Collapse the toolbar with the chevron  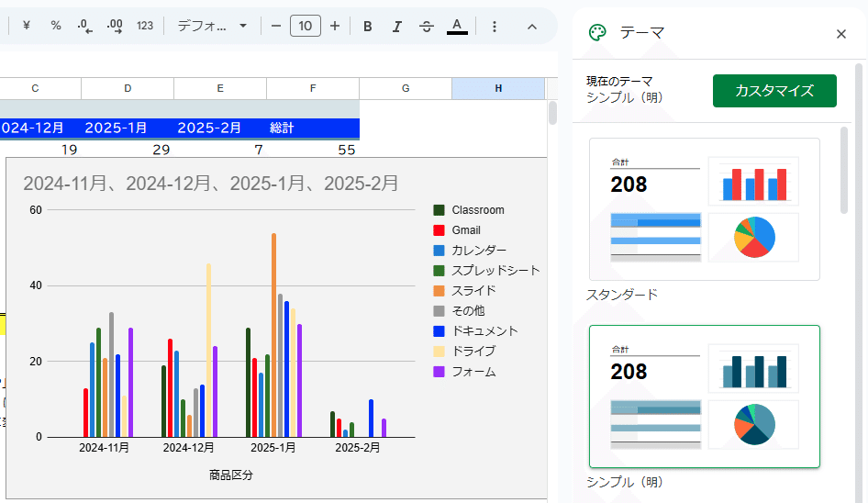pos(532,26)
